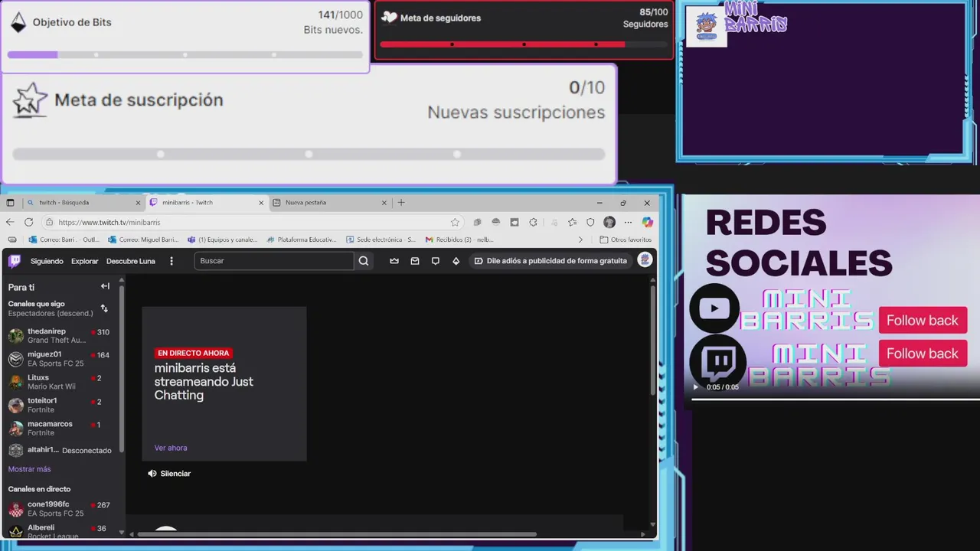Open the Twitch user avatar menu
Viewport: 980px width, 551px height.
645,260
